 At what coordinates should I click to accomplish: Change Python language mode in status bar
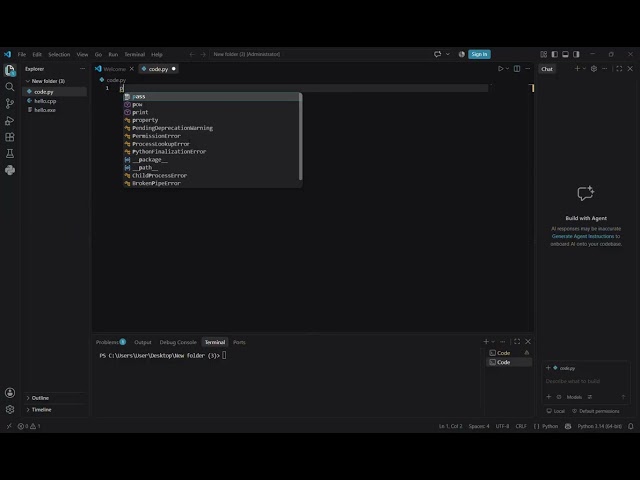pos(550,426)
